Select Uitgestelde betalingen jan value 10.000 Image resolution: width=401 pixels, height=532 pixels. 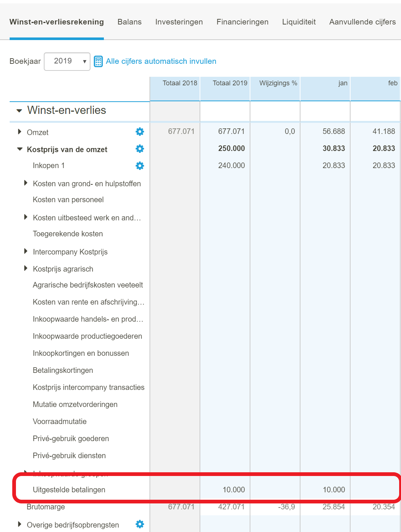334,490
